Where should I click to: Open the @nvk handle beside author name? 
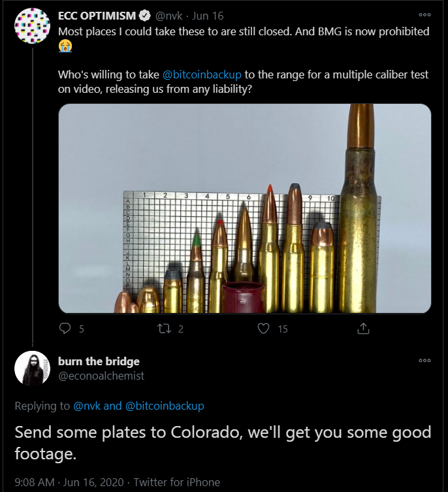coord(168,16)
